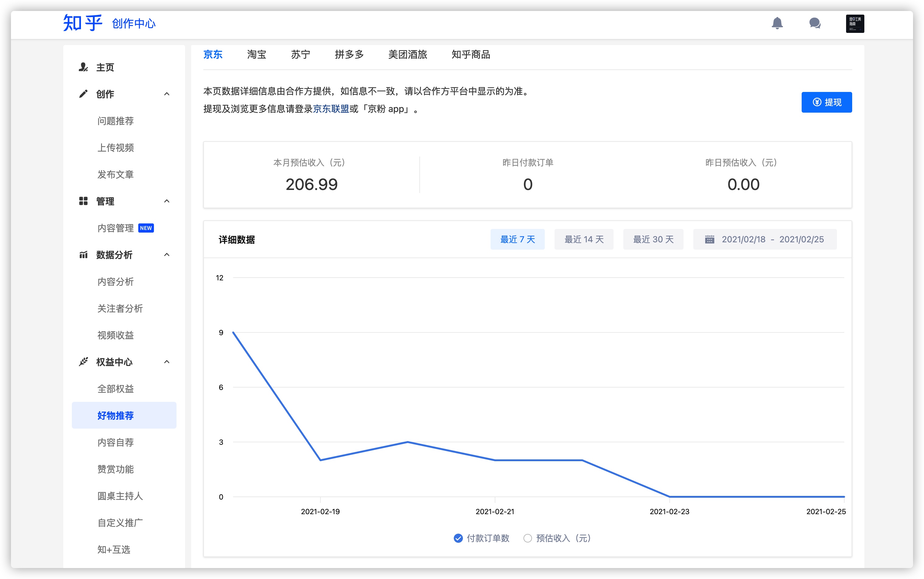Open 内容管理 in the sidebar

115,228
